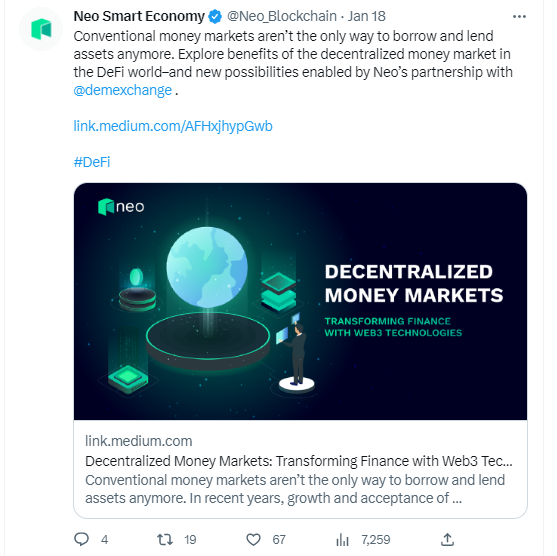Click the #DeFi hashtag
This screenshot has width=557, height=556.
click(92, 162)
